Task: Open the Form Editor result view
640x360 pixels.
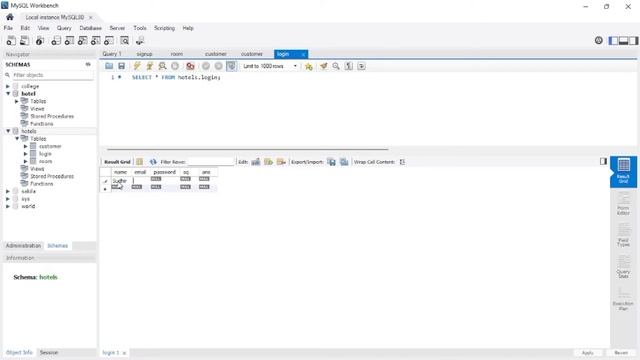Action: pos(623,203)
